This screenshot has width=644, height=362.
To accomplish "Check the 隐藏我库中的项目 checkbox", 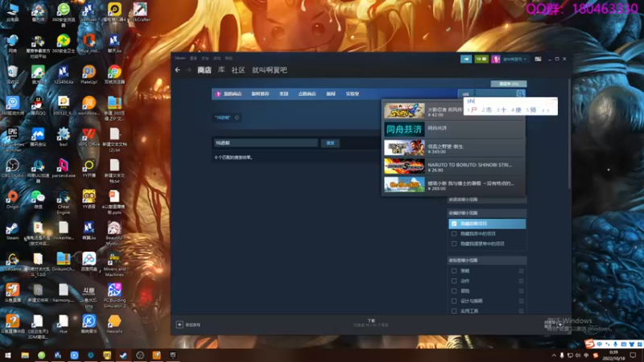I will tap(454, 233).
